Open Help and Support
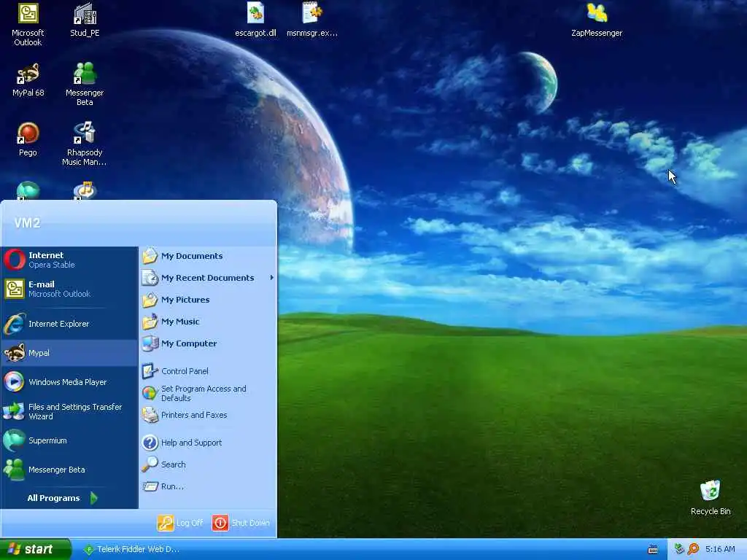The image size is (747, 560). pos(208,443)
